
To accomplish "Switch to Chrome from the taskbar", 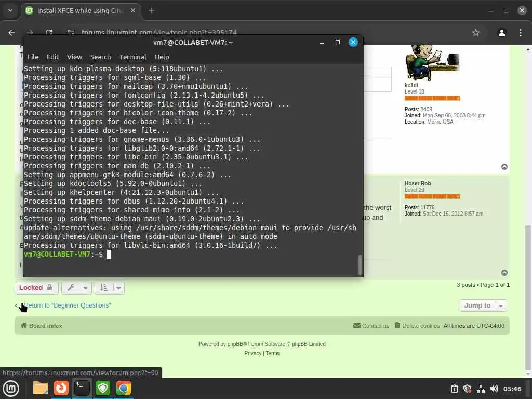I will pyautogui.click(x=124, y=389).
